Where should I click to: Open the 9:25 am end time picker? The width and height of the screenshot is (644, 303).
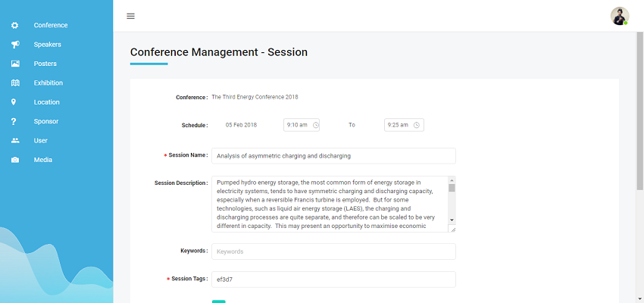[404, 125]
